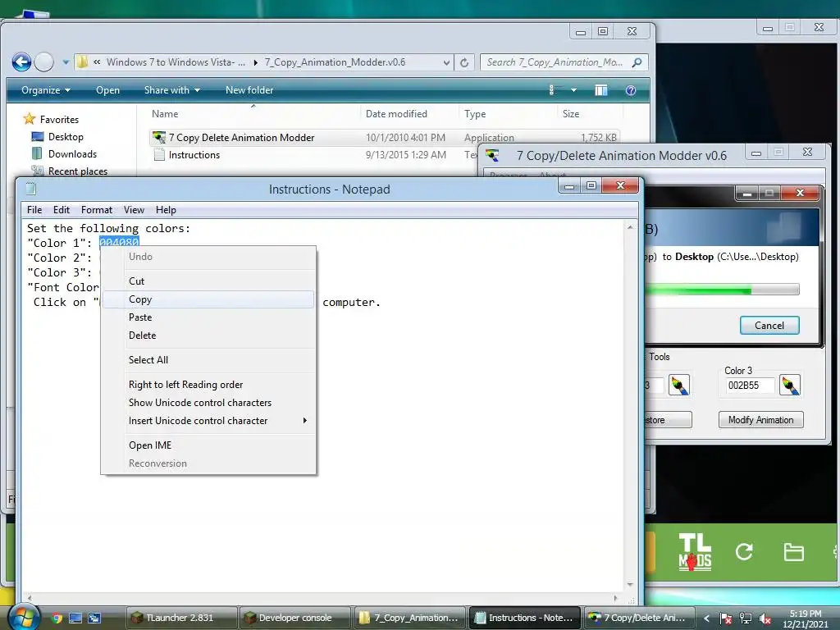Switch to Developer console in the taskbar
The height and width of the screenshot is (630, 840).
[x=295, y=618]
